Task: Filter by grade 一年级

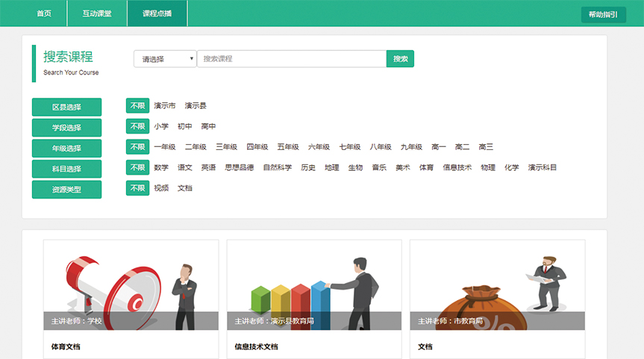Action: pos(165,146)
